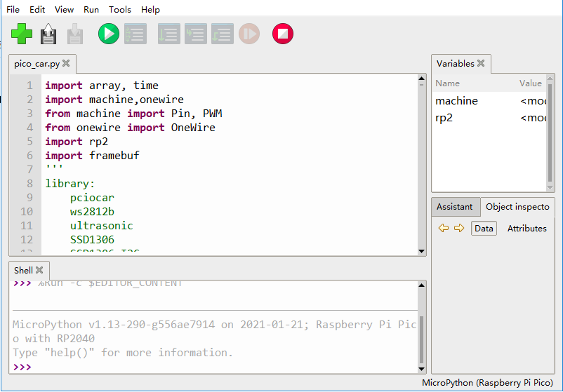The image size is (563, 392).
Task: Resume execution icon in toolbar
Action: click(249, 34)
